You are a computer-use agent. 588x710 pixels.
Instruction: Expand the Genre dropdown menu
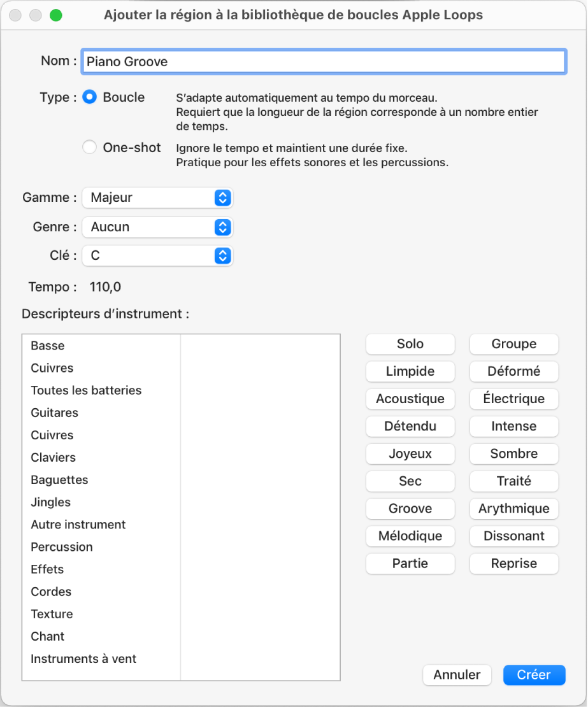157,227
